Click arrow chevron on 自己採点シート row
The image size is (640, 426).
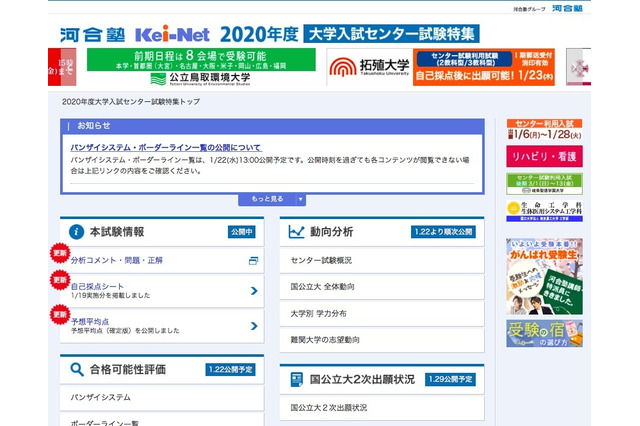tap(254, 291)
